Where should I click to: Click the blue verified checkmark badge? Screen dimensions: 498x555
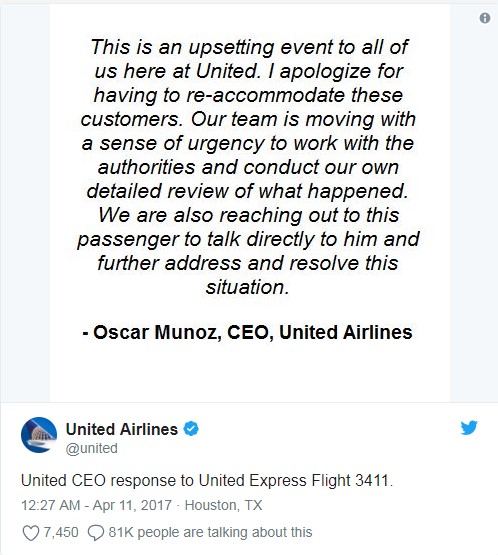(191, 429)
